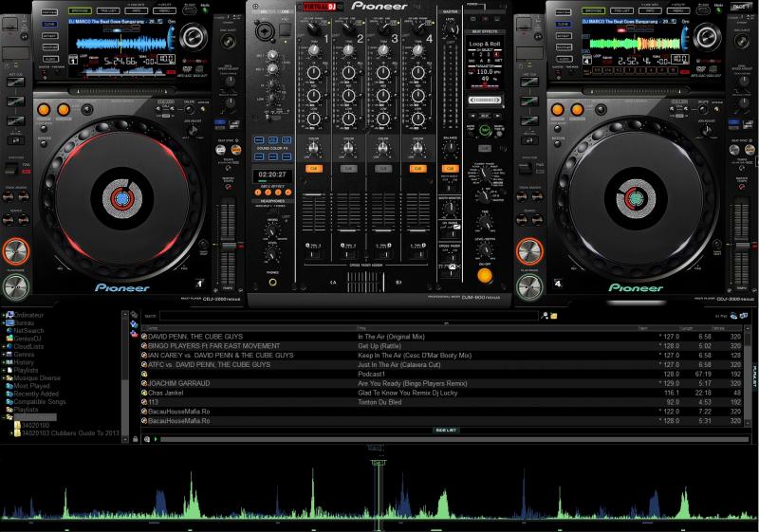Screen dimensions: 759x532
Task: Trigger the third hot cue pad on left deck
Action: [x=15, y=119]
